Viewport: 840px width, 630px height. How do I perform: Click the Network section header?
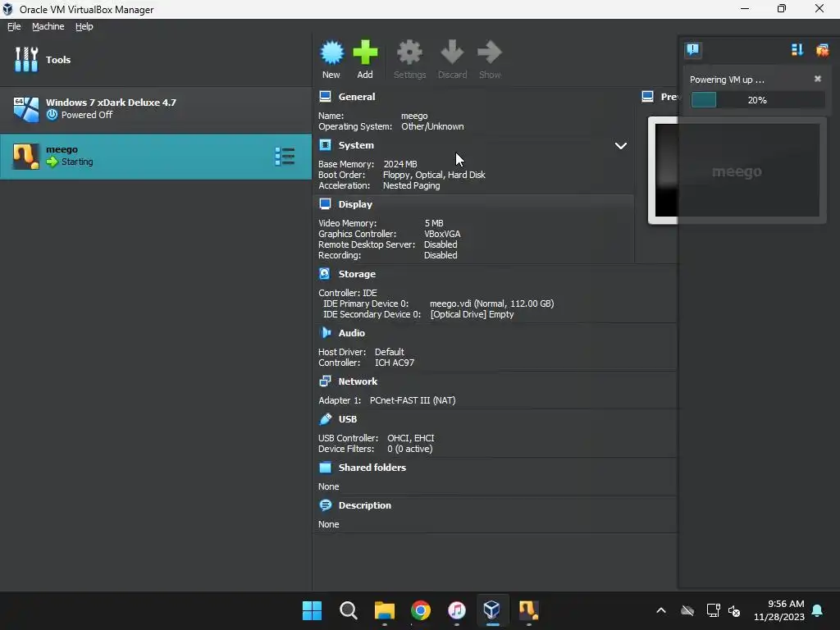[x=358, y=381]
